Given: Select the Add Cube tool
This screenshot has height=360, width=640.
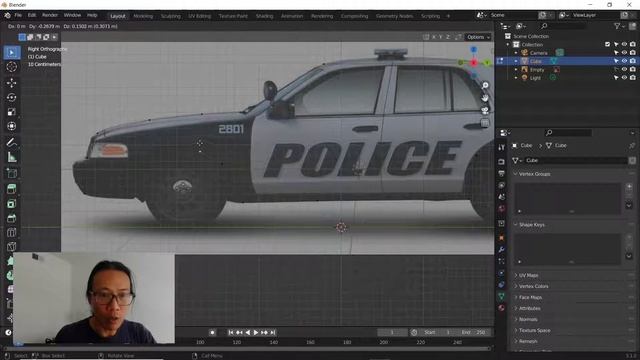Looking at the screenshot, I should pyautogui.click(x=11, y=173).
